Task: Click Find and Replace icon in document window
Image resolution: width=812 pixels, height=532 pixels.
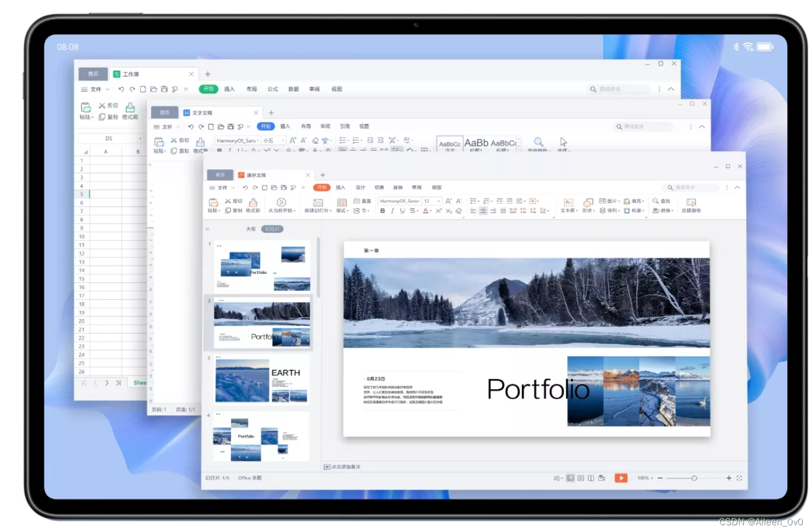Action: point(538,143)
